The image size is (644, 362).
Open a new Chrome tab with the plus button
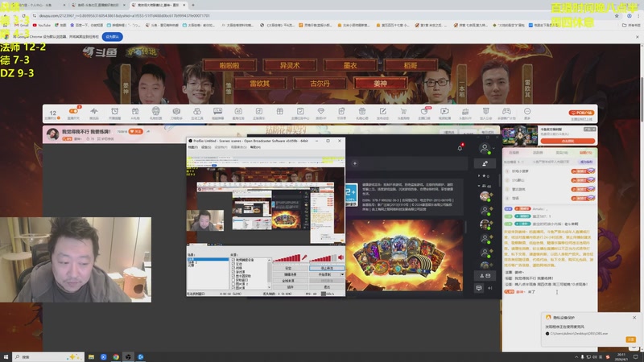(x=193, y=5)
